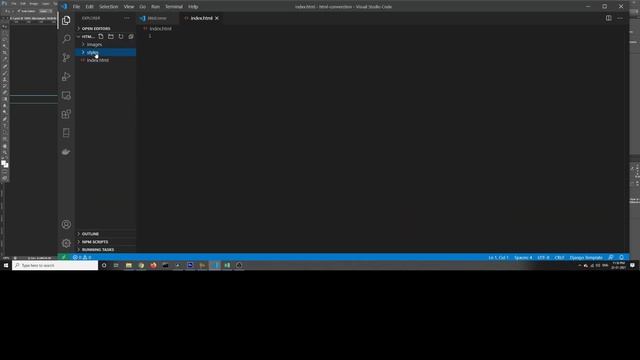Click Django Template language mode
640x360 pixels.
[586, 257]
